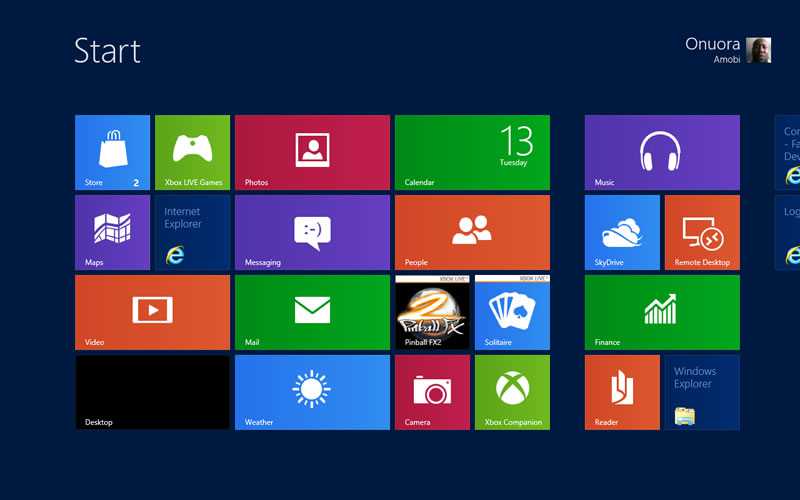Open the Messaging tile
The image size is (800, 500).
click(312, 232)
